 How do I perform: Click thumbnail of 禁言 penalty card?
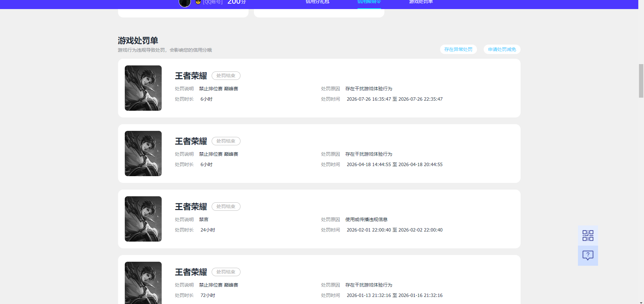(143, 219)
